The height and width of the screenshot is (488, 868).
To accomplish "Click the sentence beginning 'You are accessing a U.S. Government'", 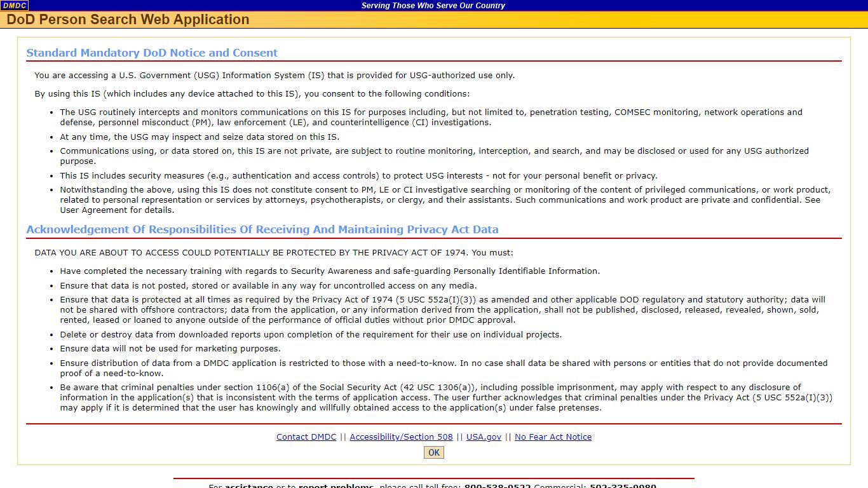I will point(275,76).
